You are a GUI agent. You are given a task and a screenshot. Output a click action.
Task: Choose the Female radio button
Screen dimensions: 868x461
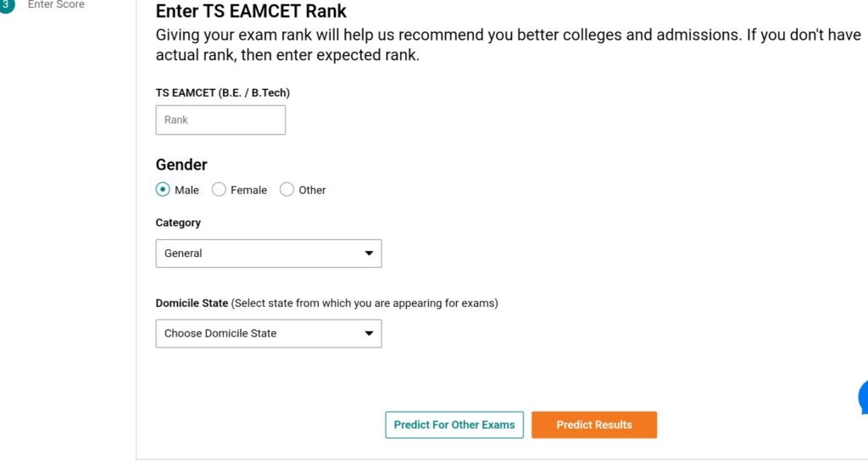click(219, 190)
